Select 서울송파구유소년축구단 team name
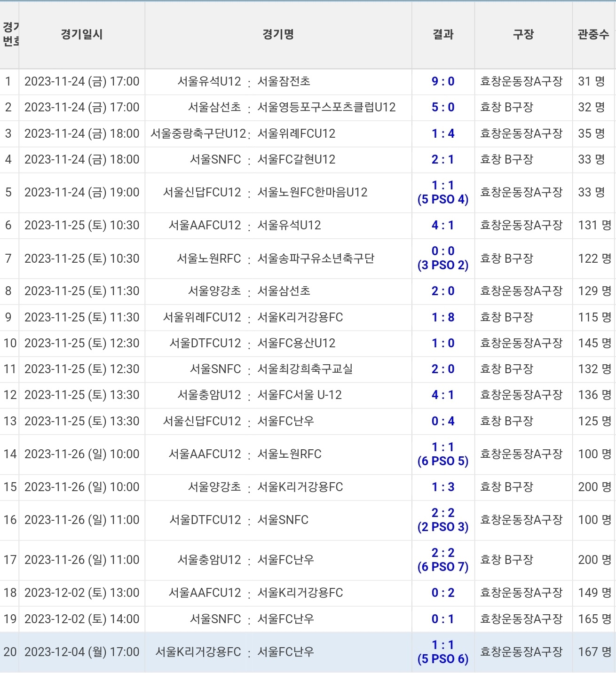The image size is (616, 673). (316, 258)
